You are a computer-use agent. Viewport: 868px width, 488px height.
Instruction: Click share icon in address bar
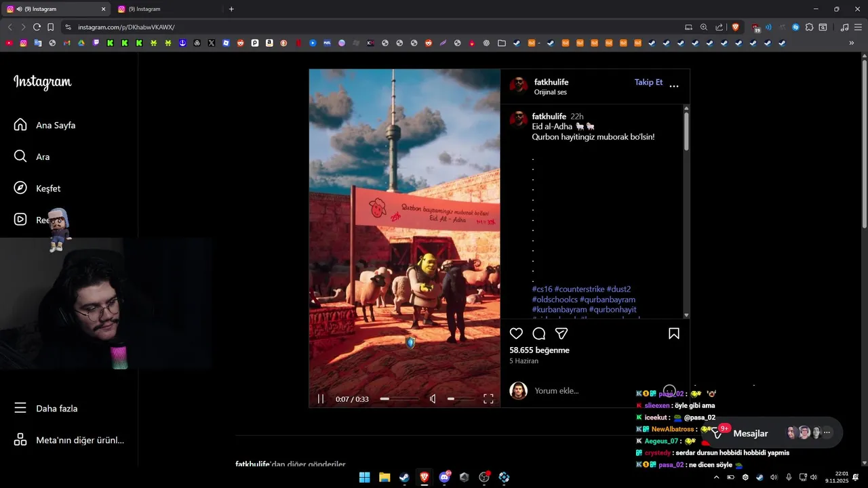click(x=719, y=27)
